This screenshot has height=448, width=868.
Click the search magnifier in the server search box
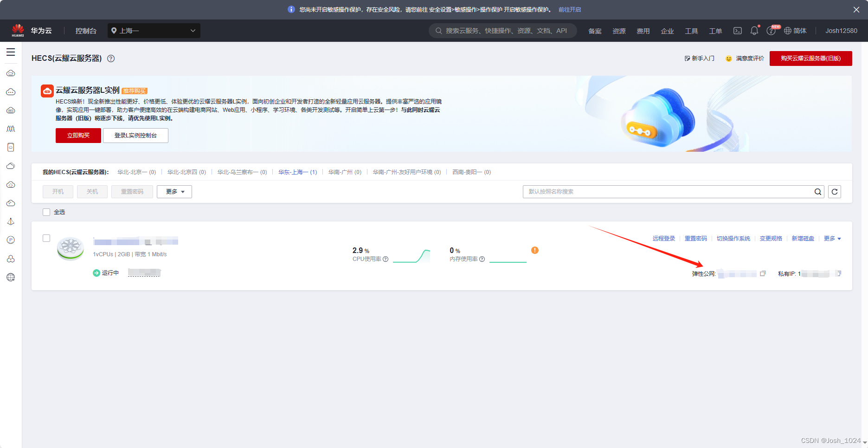[818, 192]
